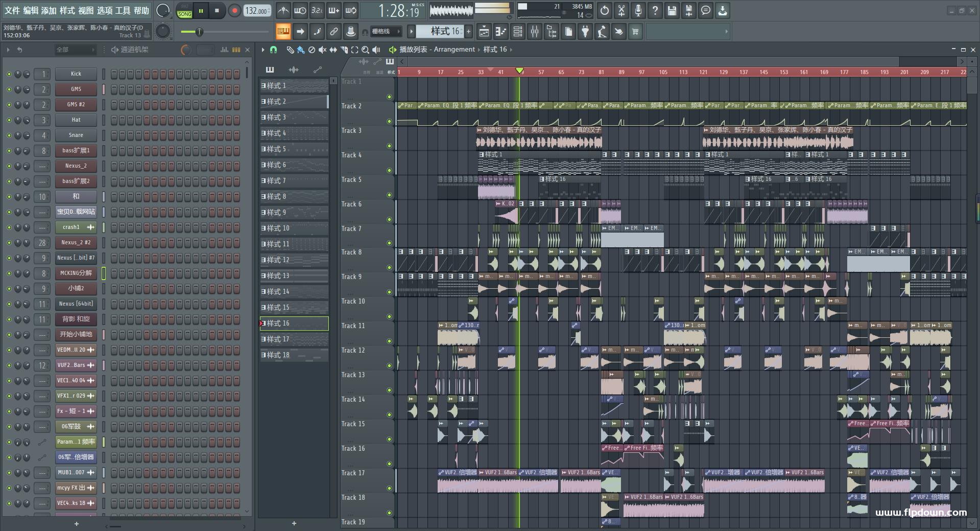980x531 pixels.
Task: Click the question mark help icon
Action: click(655, 10)
